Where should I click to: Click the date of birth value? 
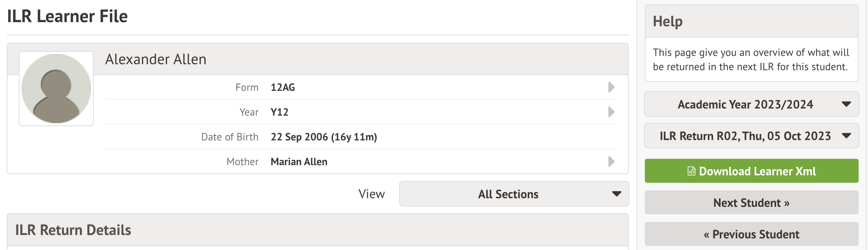point(324,137)
